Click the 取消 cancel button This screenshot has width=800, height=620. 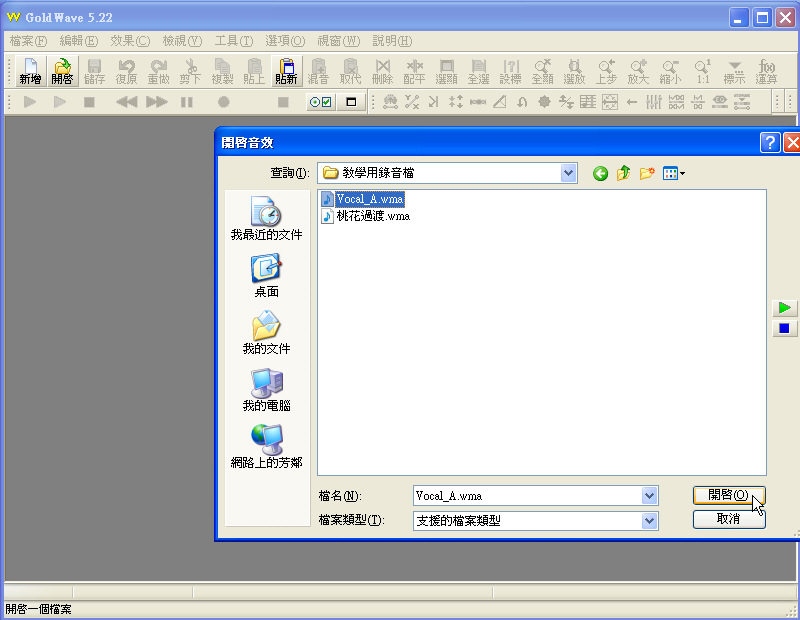coord(729,519)
